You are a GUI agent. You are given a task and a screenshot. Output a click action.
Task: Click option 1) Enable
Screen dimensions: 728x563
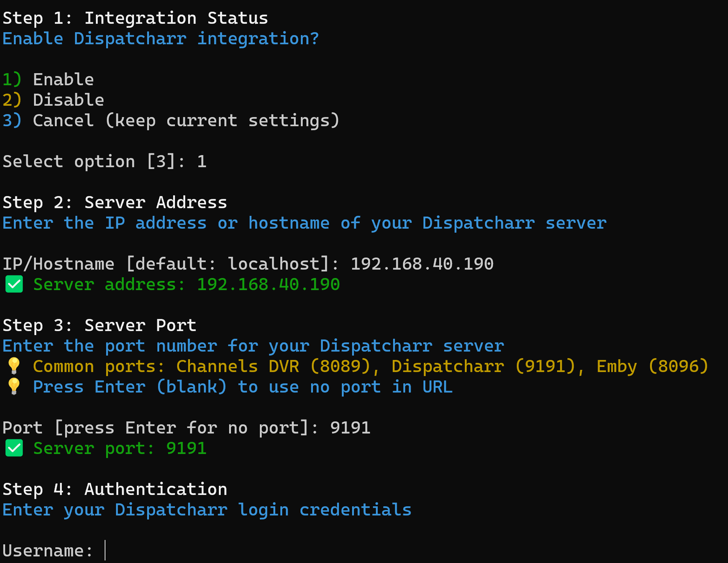48,79
